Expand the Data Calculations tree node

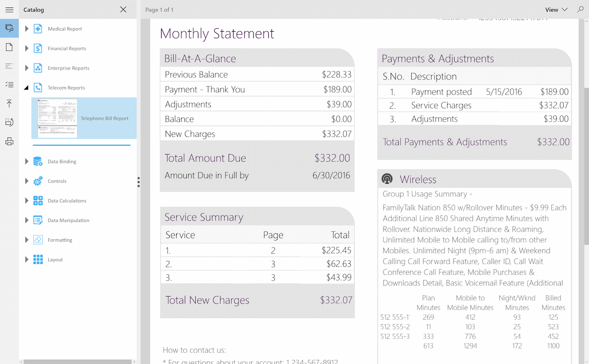[x=27, y=200]
